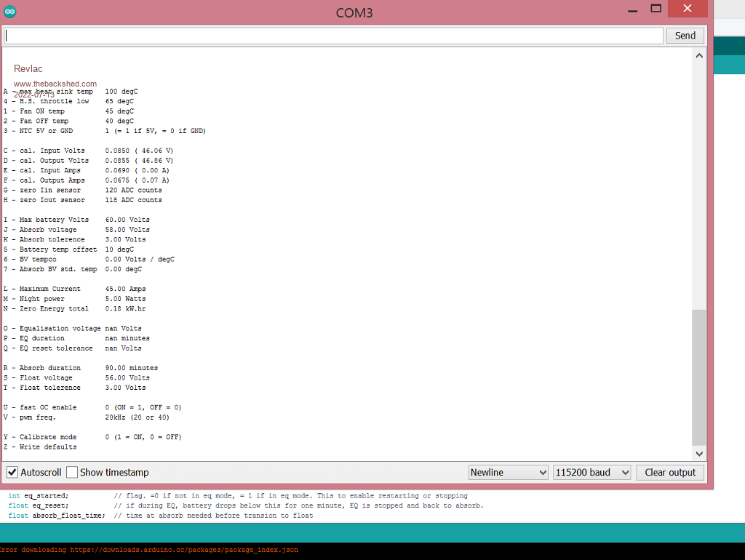Image resolution: width=745 pixels, height=560 pixels.
Task: Maximize the COM3 serial monitor window
Action: 656,9
